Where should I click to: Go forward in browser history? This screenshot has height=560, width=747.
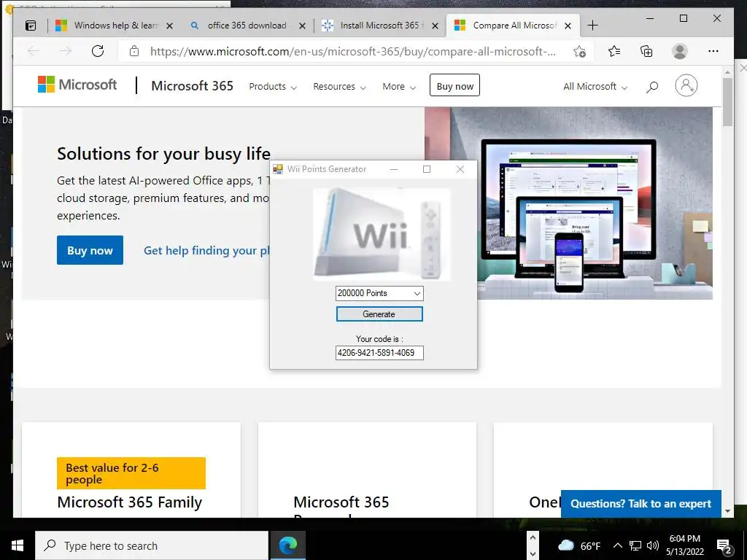(x=66, y=51)
